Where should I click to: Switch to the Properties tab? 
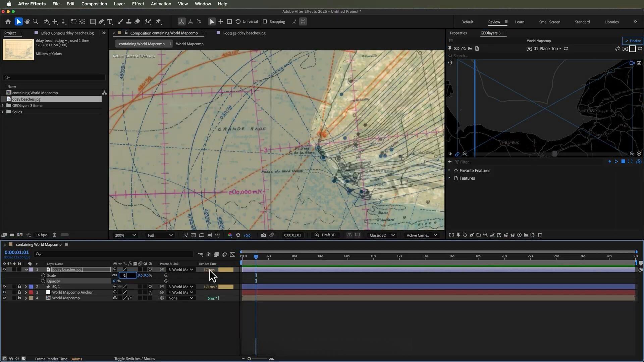(x=458, y=33)
